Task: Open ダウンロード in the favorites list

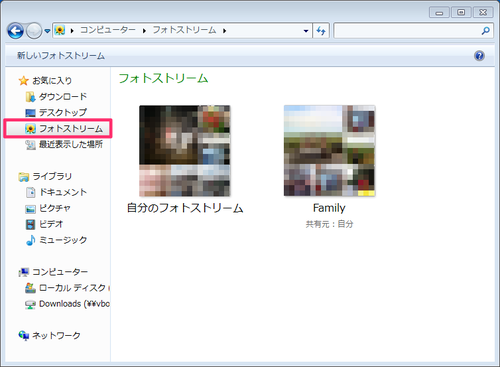Action: (63, 97)
